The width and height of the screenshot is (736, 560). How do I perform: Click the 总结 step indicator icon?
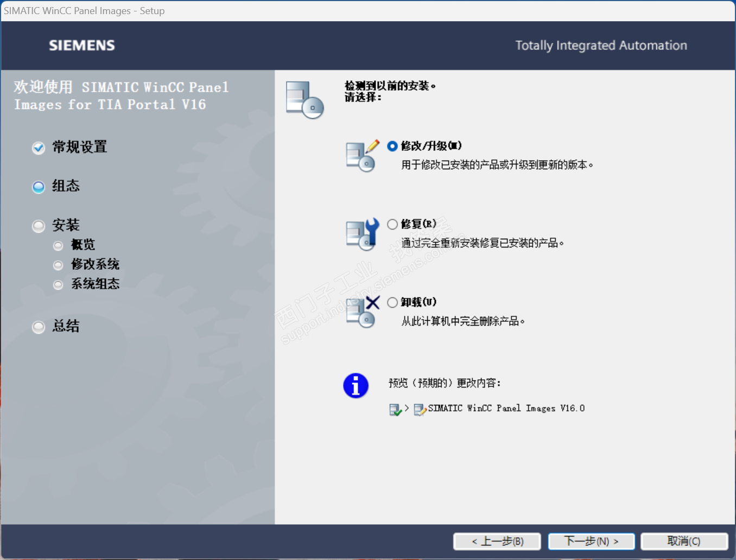[39, 327]
